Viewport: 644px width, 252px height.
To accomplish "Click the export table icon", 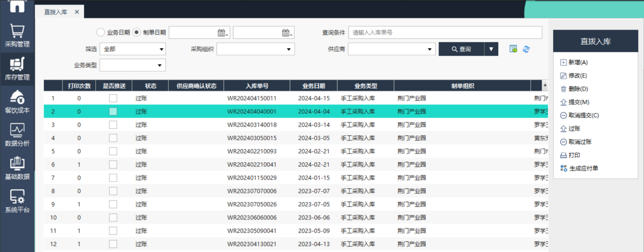I will (x=513, y=49).
